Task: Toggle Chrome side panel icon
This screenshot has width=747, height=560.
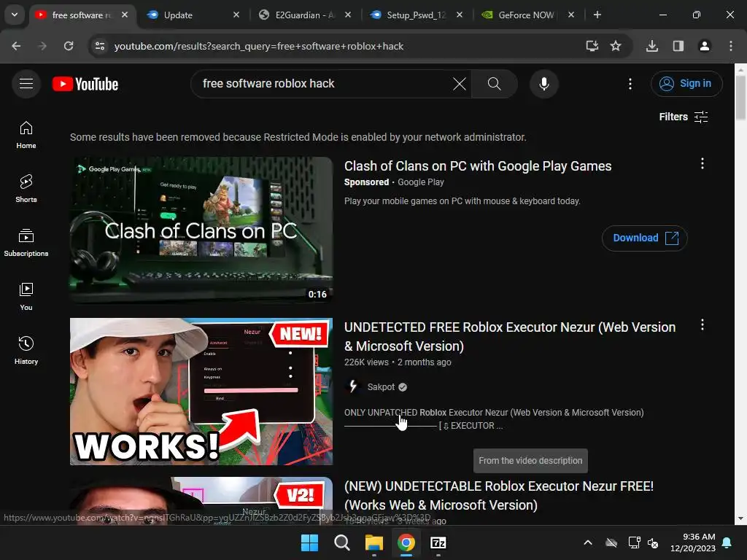Action: click(678, 46)
